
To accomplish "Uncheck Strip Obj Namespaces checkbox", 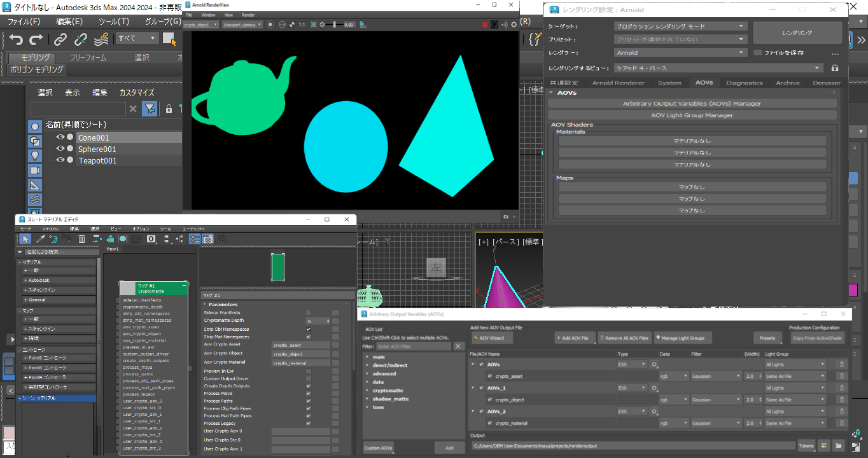I will tap(309, 329).
